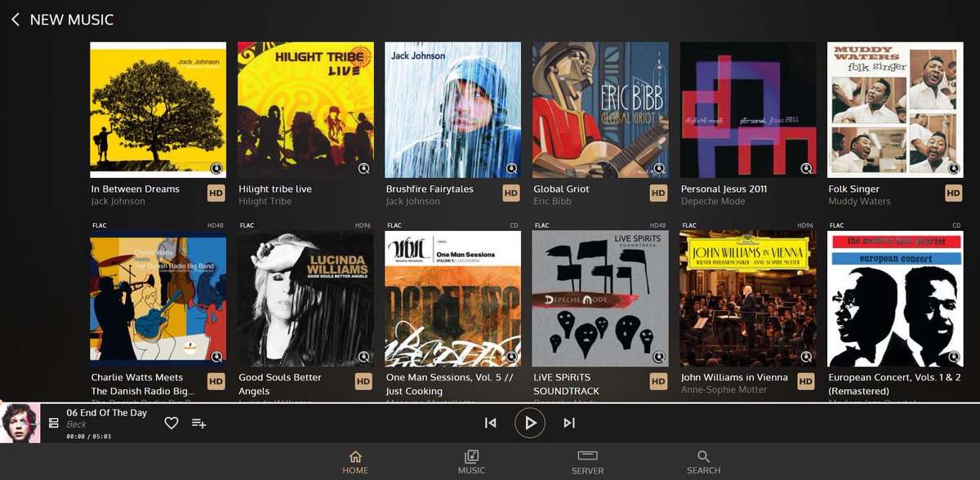Select European Concert, Vols. 1 & 2 title
980x480 pixels.
[x=893, y=384]
